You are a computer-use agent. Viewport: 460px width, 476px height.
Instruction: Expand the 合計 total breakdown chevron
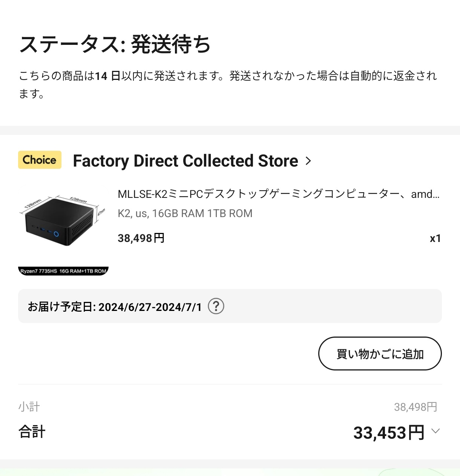pos(435,431)
